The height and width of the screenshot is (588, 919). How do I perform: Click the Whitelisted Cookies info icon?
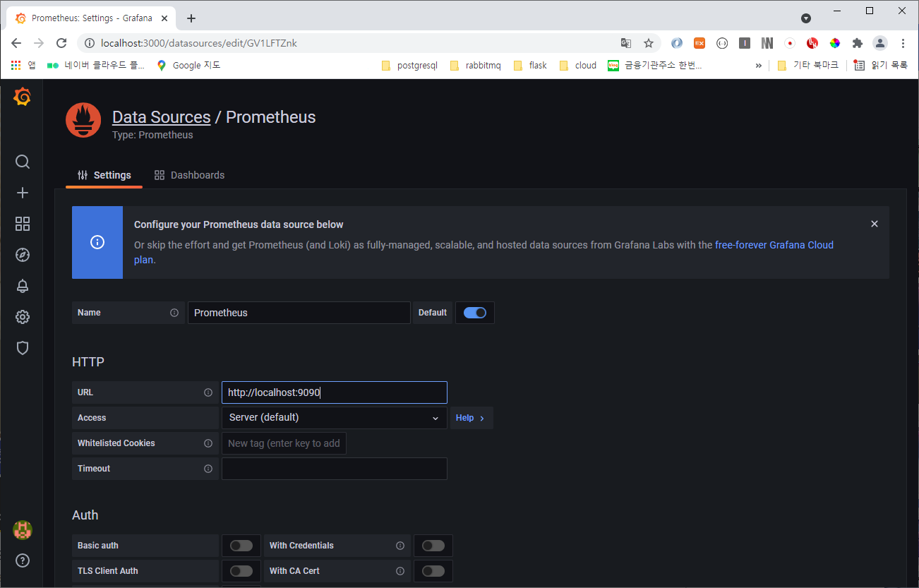pyautogui.click(x=208, y=443)
